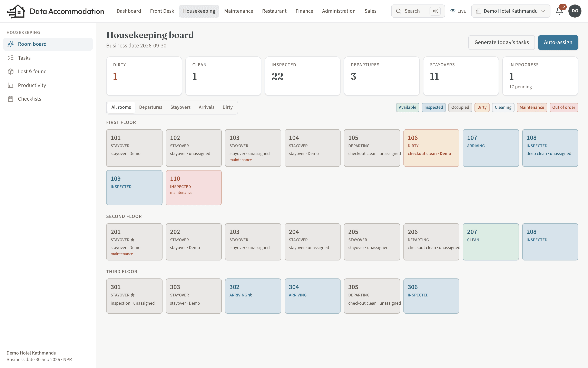Image resolution: width=588 pixels, height=368 pixels.
Task: Click the search magnifier icon
Action: 399,11
